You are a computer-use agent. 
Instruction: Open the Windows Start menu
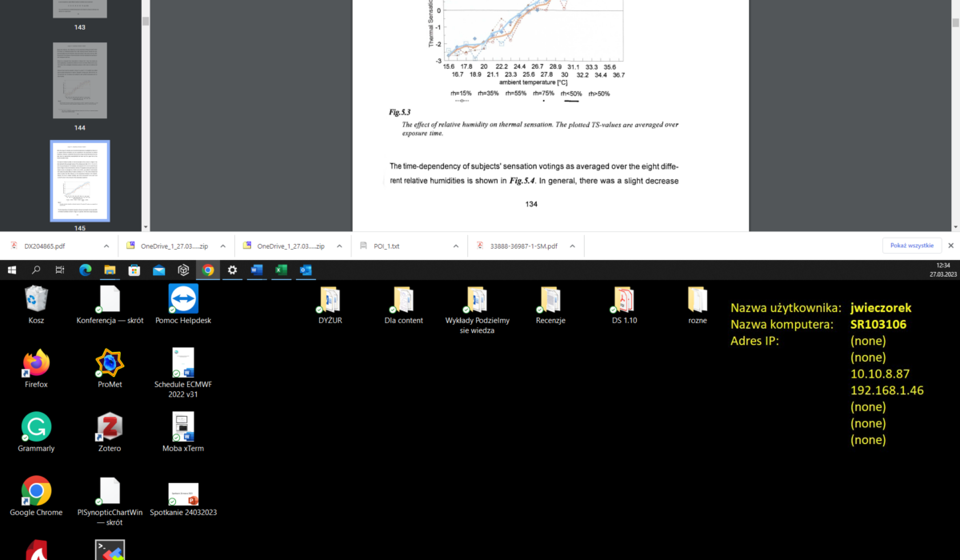click(12, 270)
